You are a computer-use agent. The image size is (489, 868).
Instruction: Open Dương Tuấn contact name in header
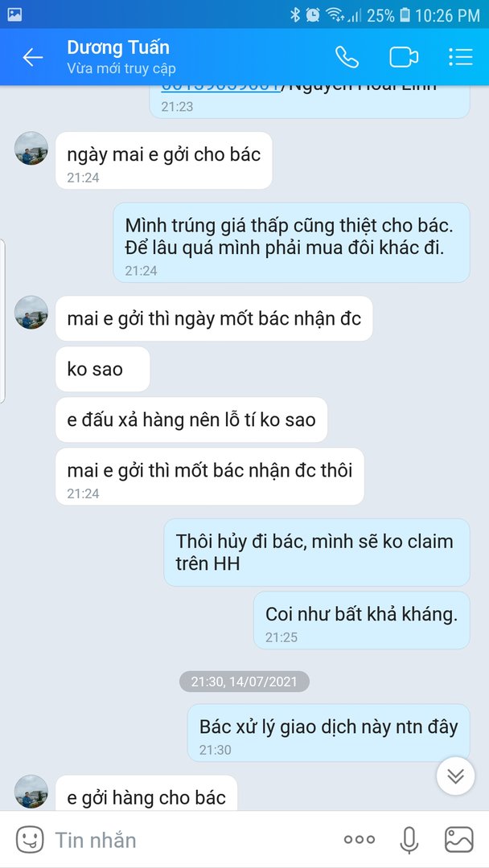(x=118, y=47)
